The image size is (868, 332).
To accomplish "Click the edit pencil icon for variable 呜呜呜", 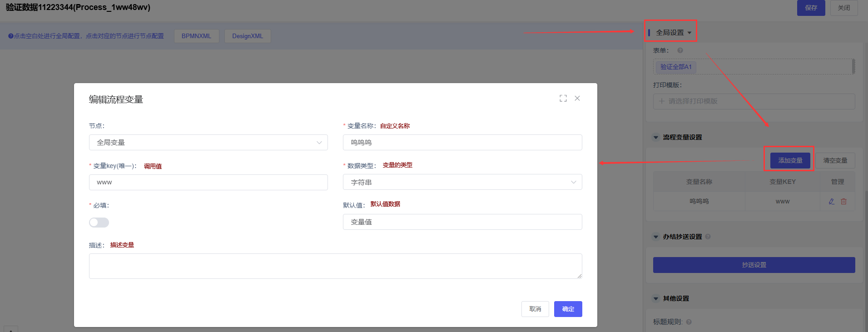I will (x=831, y=201).
